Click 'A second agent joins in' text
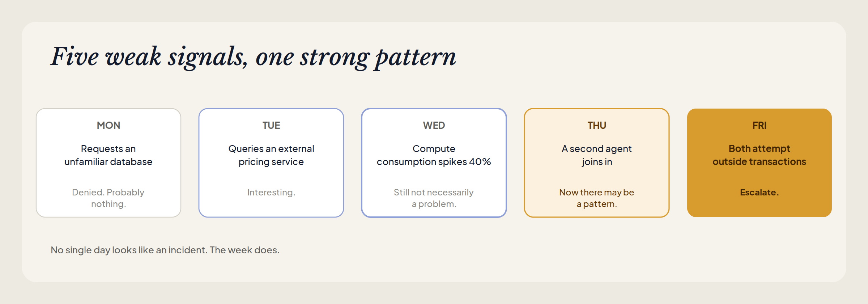868x304 pixels. pyautogui.click(x=597, y=155)
